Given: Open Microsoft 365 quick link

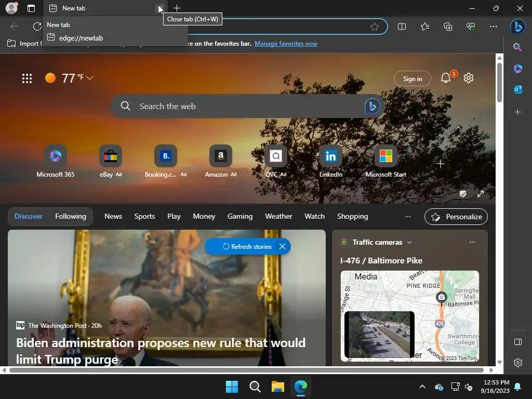Looking at the screenshot, I should click(x=55, y=162).
